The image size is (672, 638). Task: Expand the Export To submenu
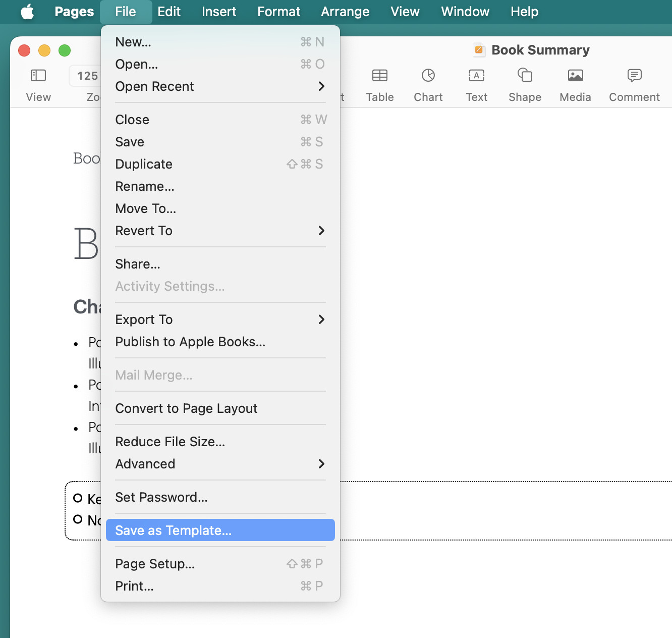[220, 320]
